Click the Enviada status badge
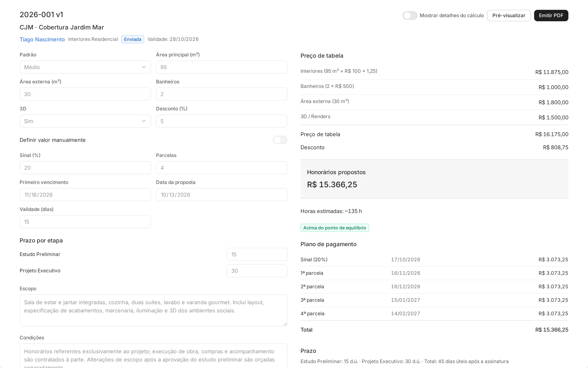This screenshot has width=588, height=368. click(133, 39)
